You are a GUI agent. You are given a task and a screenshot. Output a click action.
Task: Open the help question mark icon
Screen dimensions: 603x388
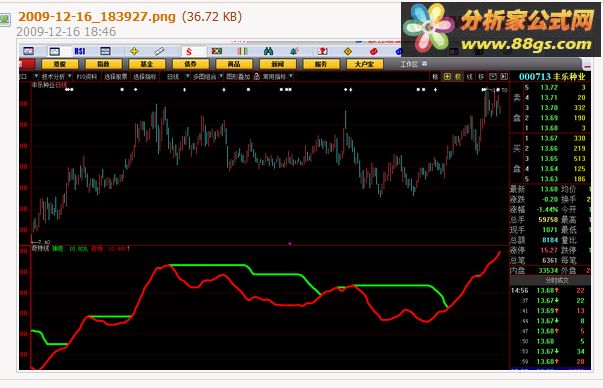(x=322, y=51)
